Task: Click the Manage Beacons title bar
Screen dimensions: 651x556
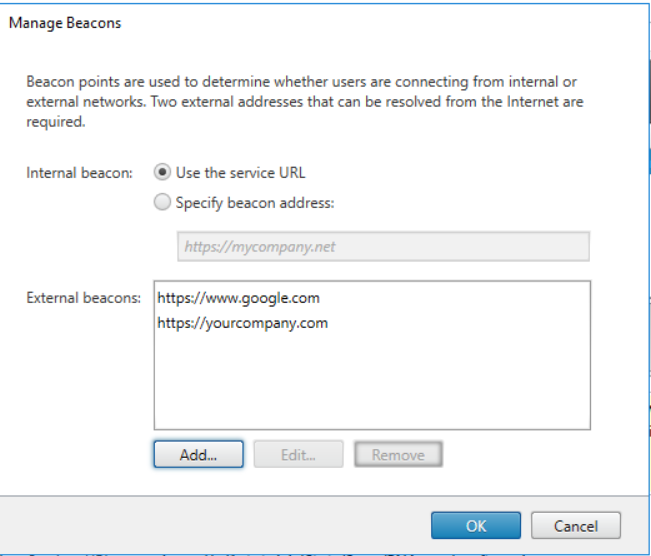Action: click(300, 23)
